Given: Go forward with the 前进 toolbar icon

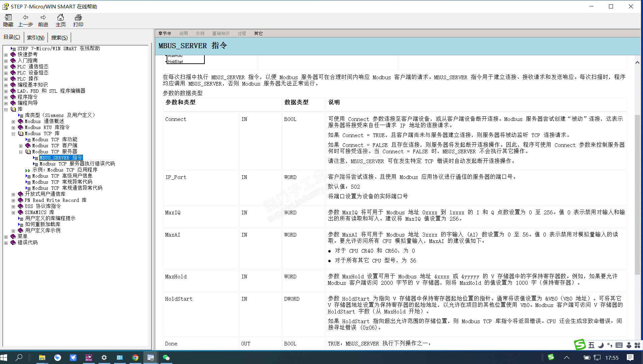Looking at the screenshot, I should (x=43, y=21).
